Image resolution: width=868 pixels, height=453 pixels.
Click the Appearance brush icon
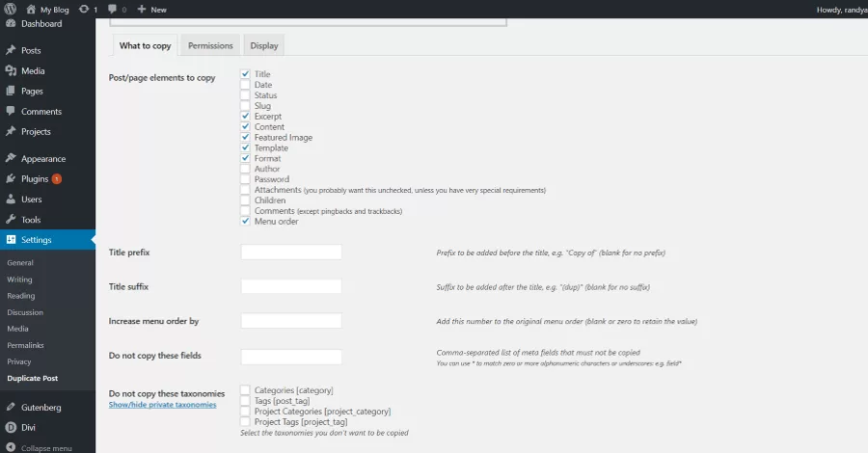(11, 158)
